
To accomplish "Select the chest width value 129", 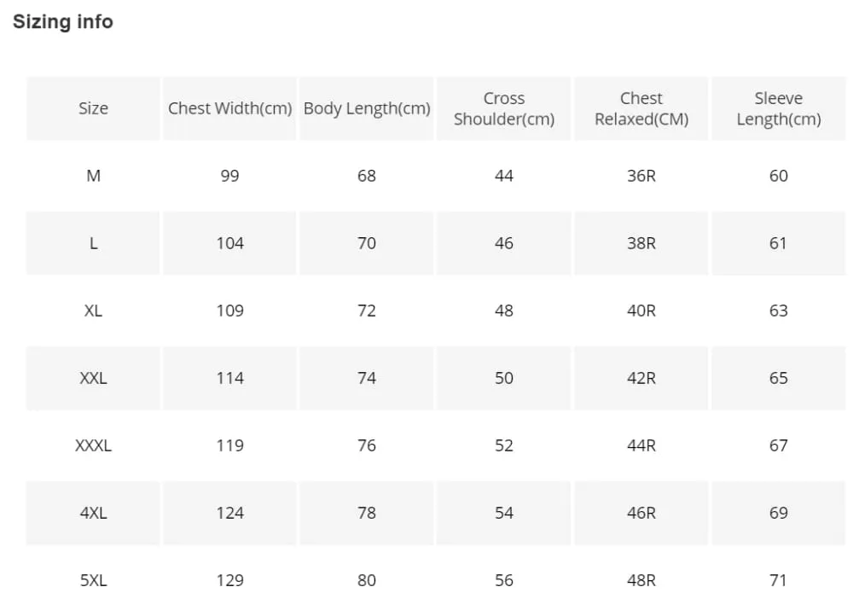I will click(x=229, y=581).
